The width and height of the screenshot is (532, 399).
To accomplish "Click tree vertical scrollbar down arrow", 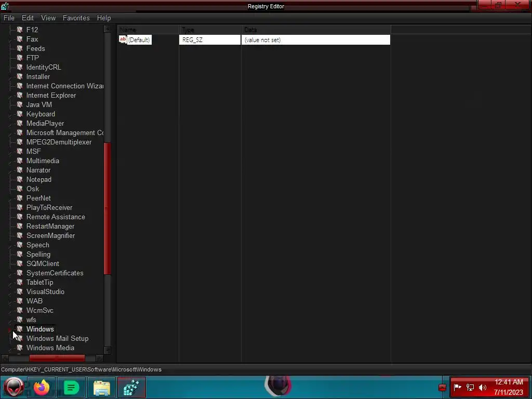I will click(x=107, y=350).
